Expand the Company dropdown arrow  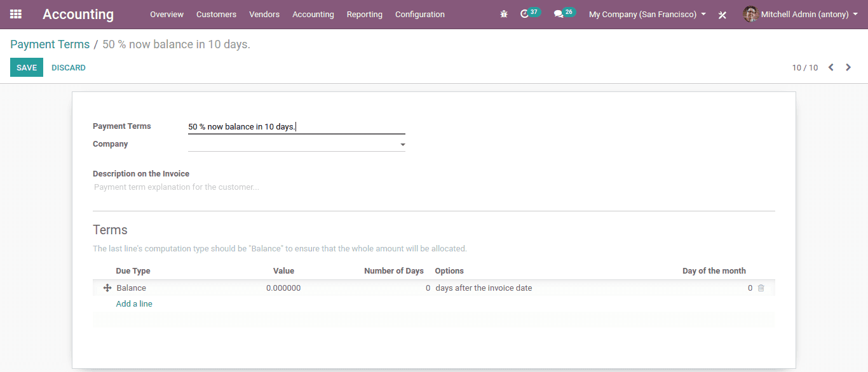pos(402,145)
